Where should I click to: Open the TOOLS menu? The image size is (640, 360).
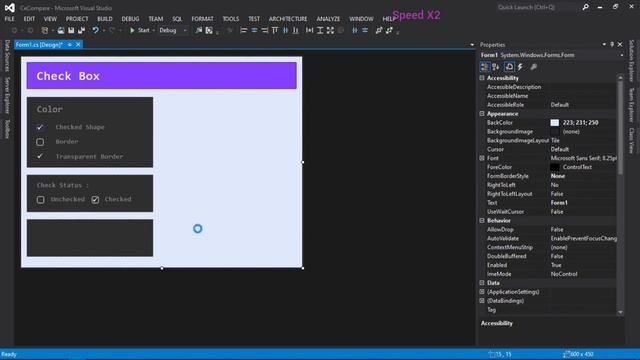tap(231, 19)
